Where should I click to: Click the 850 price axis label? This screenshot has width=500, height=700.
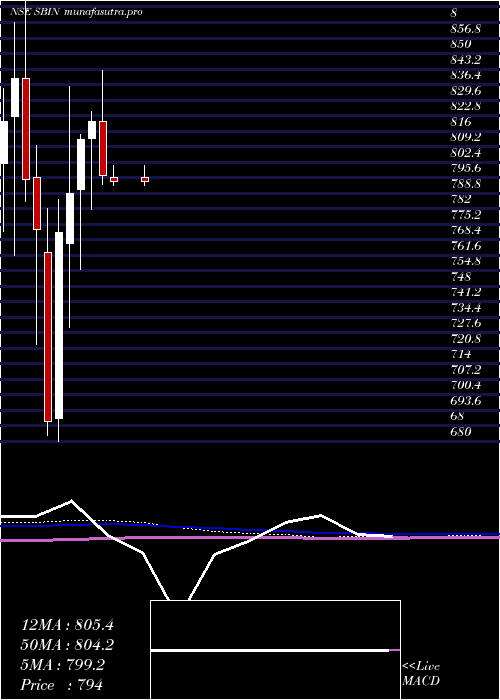pyautogui.click(x=461, y=44)
